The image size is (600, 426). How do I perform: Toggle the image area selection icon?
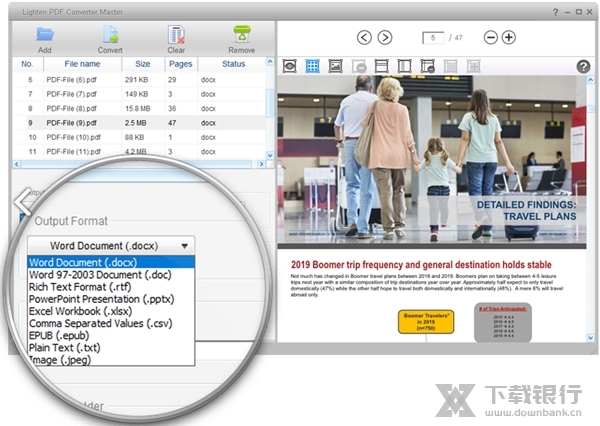335,66
